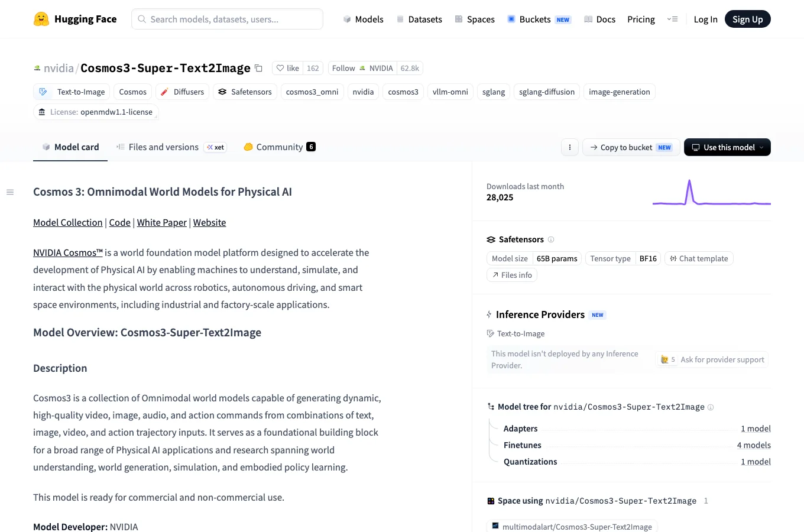The height and width of the screenshot is (532, 804).
Task: Open the Code link
Action: tap(120, 223)
